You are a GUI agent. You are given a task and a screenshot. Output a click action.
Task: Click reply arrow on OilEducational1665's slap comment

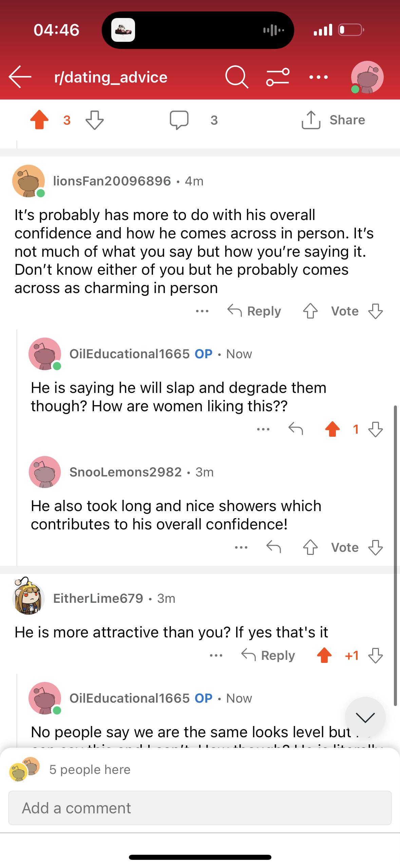coord(296,429)
